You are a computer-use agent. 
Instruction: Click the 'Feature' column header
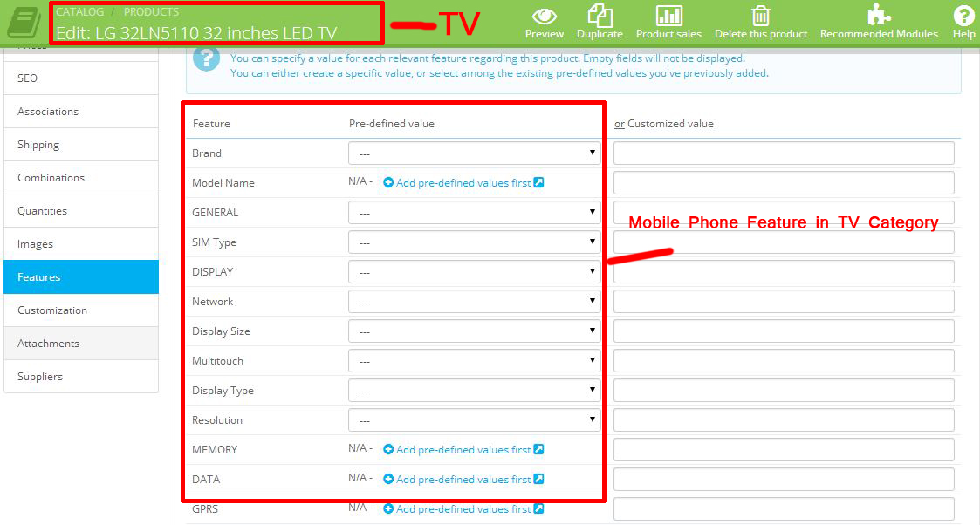(211, 124)
